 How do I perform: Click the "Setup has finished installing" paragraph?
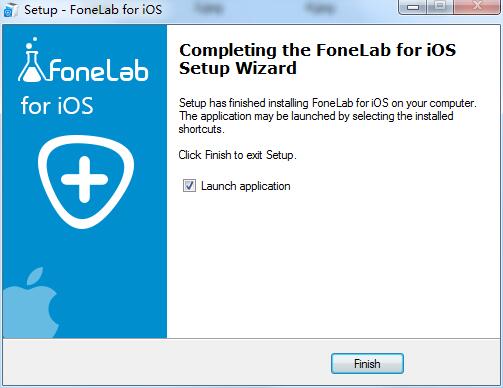pyautogui.click(x=328, y=116)
